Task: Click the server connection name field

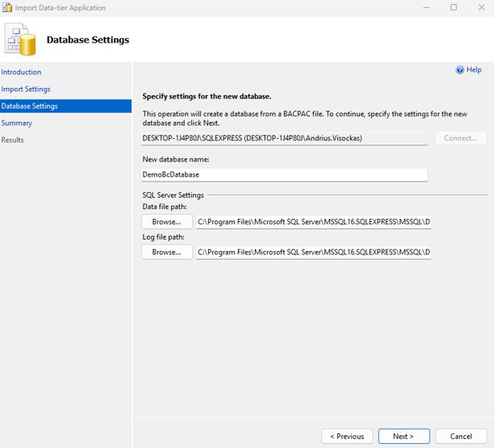Action: coord(284,138)
